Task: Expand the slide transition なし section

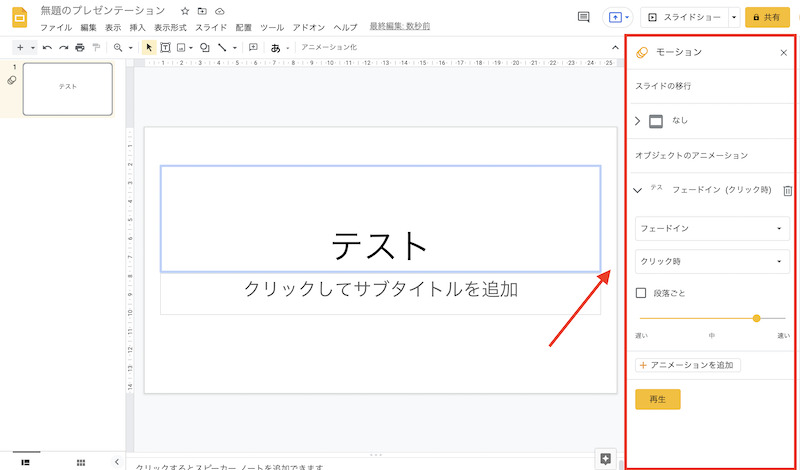Action: click(638, 121)
